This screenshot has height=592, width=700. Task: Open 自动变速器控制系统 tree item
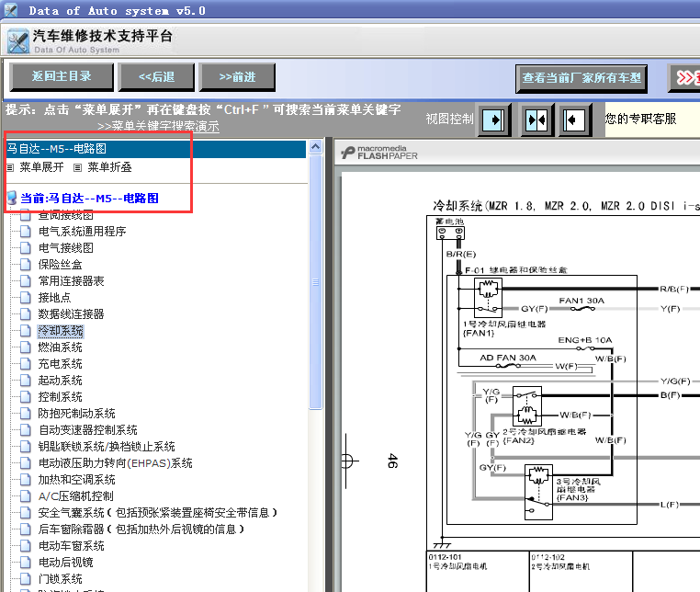(87, 430)
